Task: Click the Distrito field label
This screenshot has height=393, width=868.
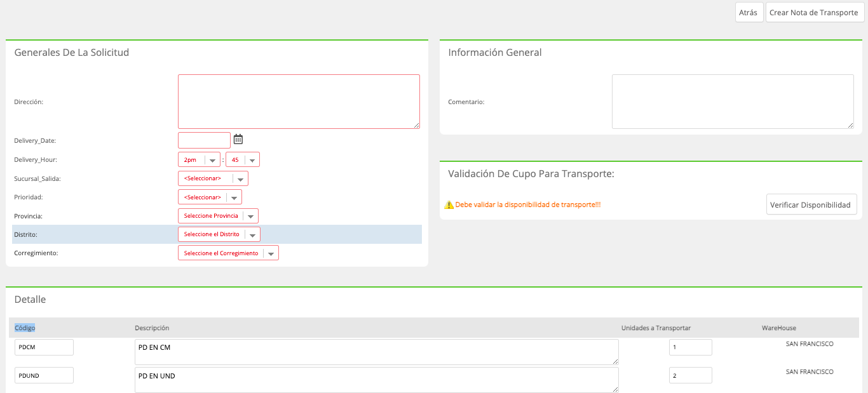Action: coord(26,235)
